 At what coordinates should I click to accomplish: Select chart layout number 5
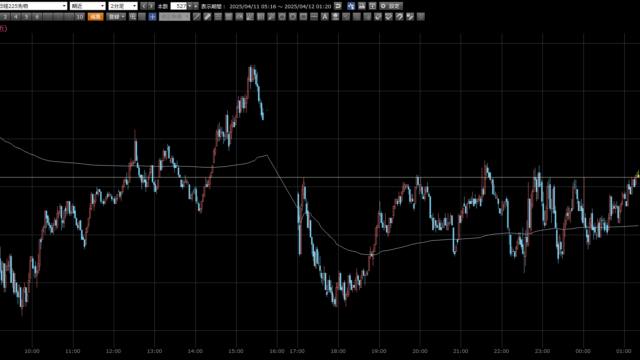[x=26, y=17]
